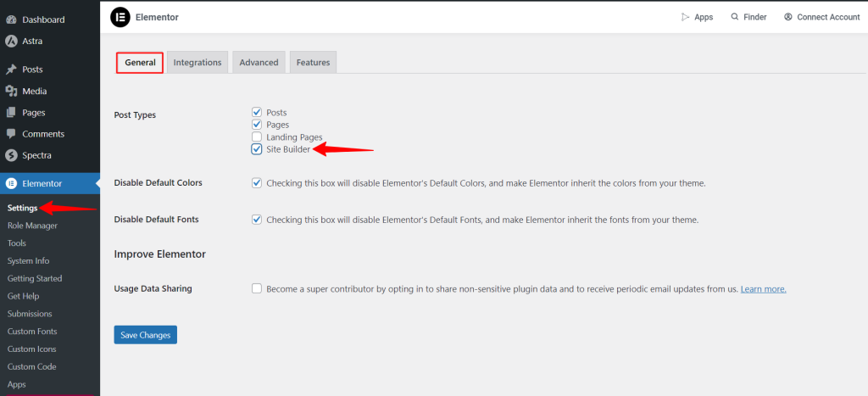Click the Media library icon
This screenshot has width=868, height=396.
coord(10,91)
